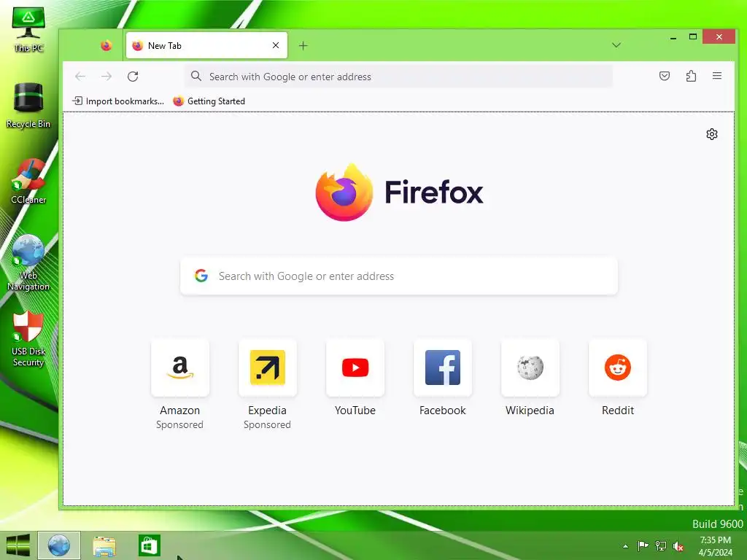Open File Explorer from the taskbar
The image size is (747, 560).
pos(104,545)
